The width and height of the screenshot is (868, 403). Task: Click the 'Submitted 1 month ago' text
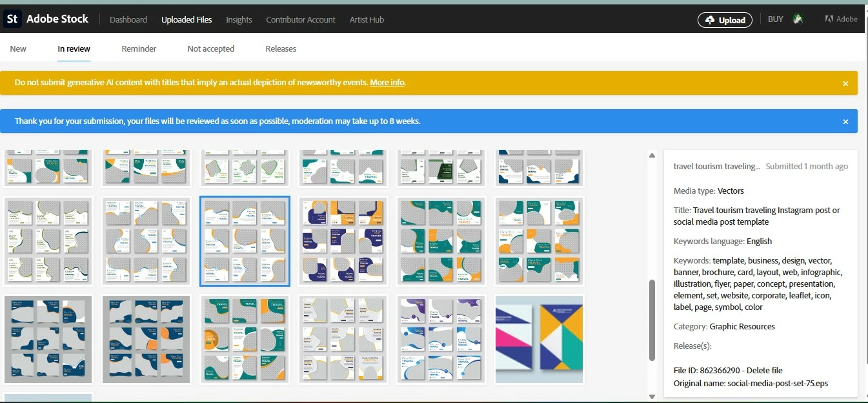coord(807,166)
